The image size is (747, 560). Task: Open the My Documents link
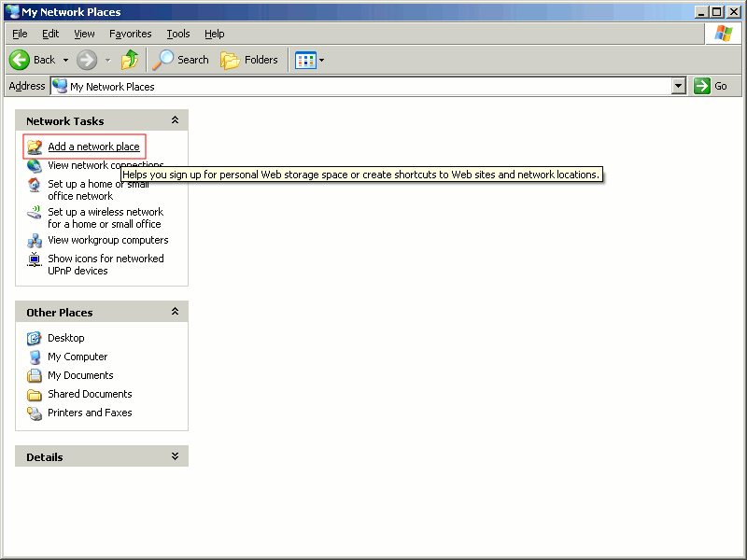pos(80,375)
